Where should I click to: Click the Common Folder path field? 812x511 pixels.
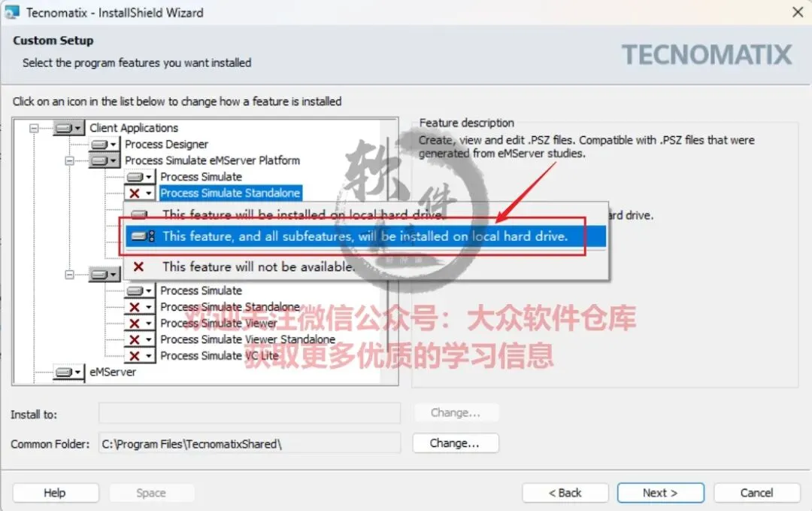249,444
